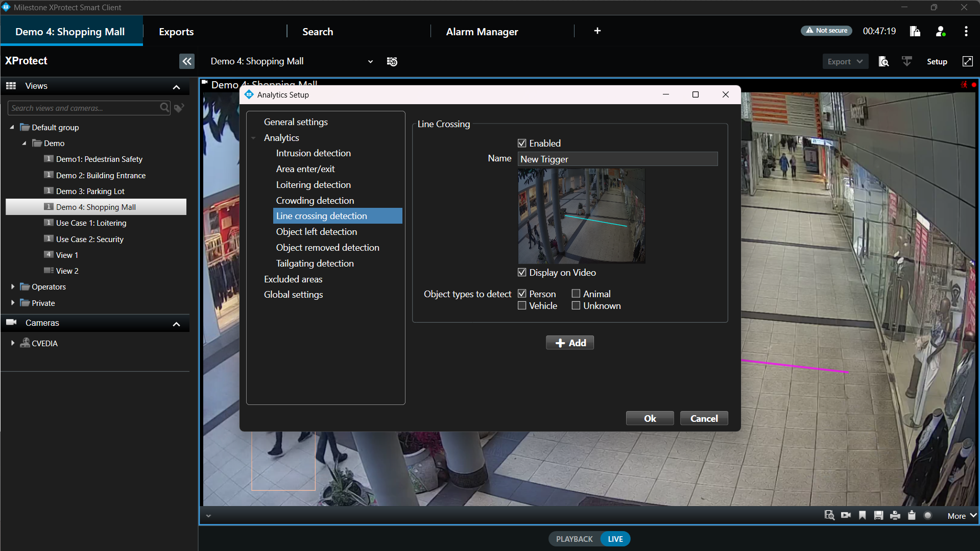
Task: Open the user profile icon
Action: pyautogui.click(x=941, y=31)
